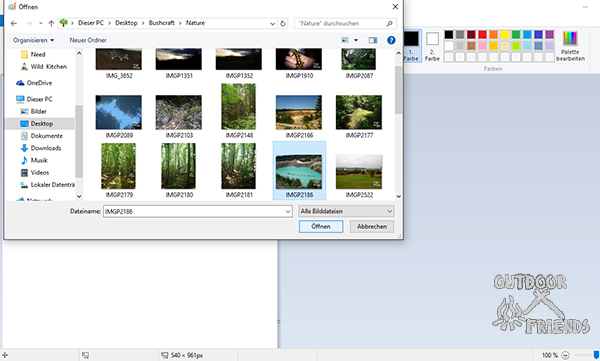The image size is (600, 361).
Task: Select the IMGP2166 quarry thumbnail
Action: pyautogui.click(x=299, y=112)
